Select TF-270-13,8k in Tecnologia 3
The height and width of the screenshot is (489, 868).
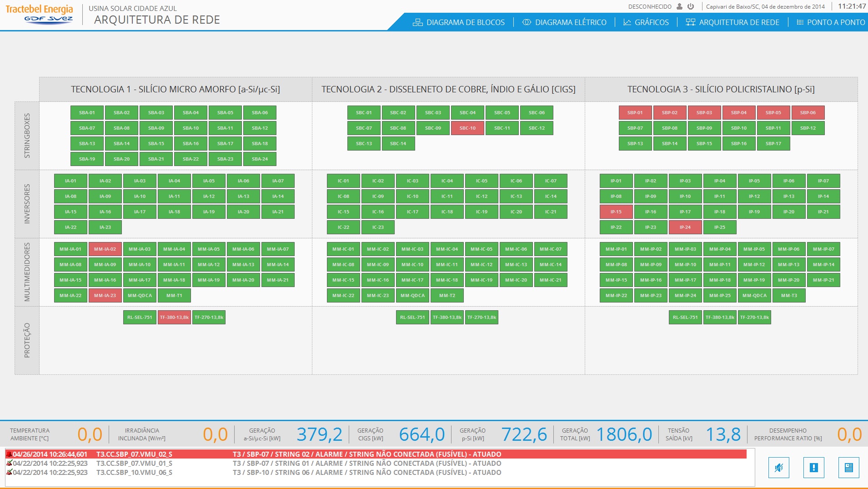pyautogui.click(x=754, y=318)
